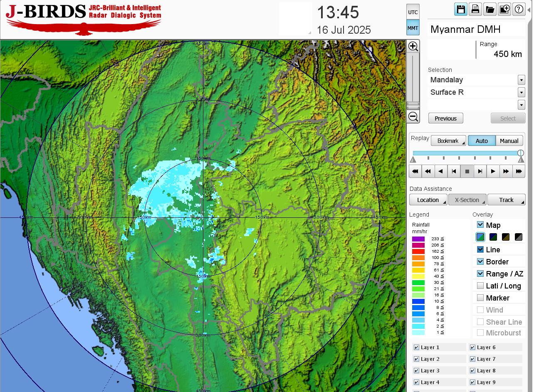Click the print icon
The image size is (534, 392).
coord(475,9)
